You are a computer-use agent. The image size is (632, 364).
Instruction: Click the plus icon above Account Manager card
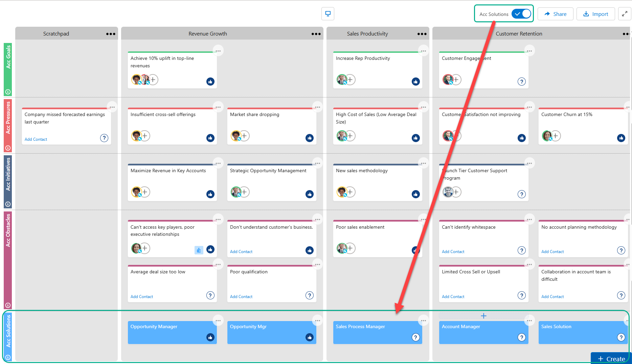coord(483,316)
